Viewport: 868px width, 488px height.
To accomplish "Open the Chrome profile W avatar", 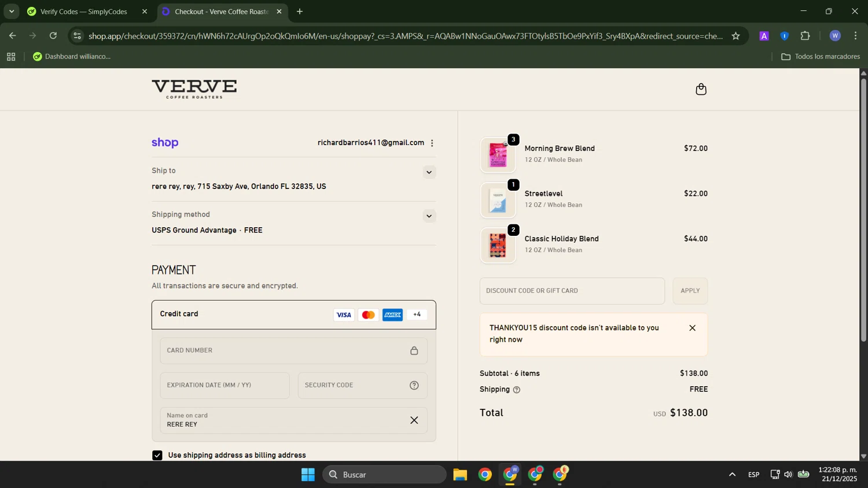I will (834, 36).
